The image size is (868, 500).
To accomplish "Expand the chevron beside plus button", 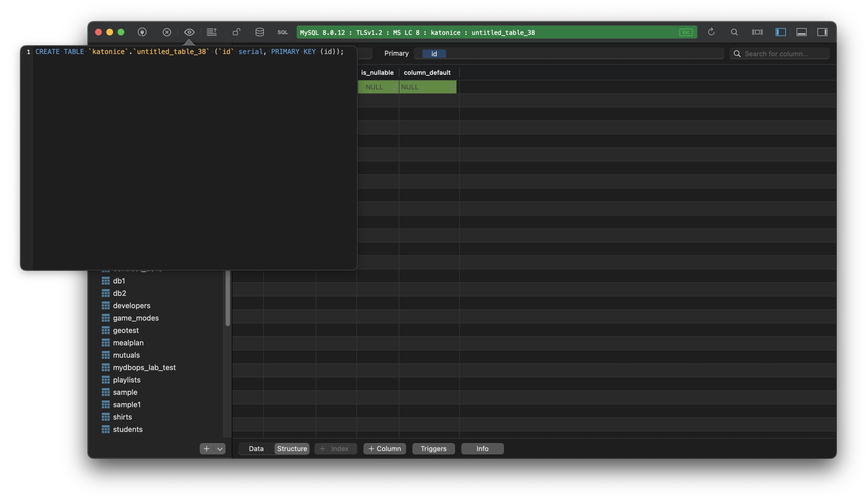I will click(x=220, y=449).
